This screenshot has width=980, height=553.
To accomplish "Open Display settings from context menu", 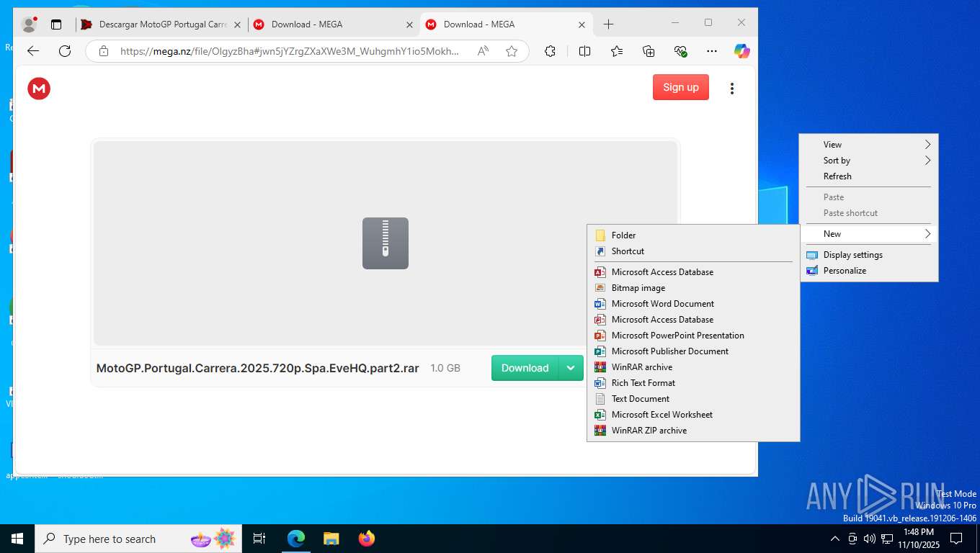I will point(868,255).
